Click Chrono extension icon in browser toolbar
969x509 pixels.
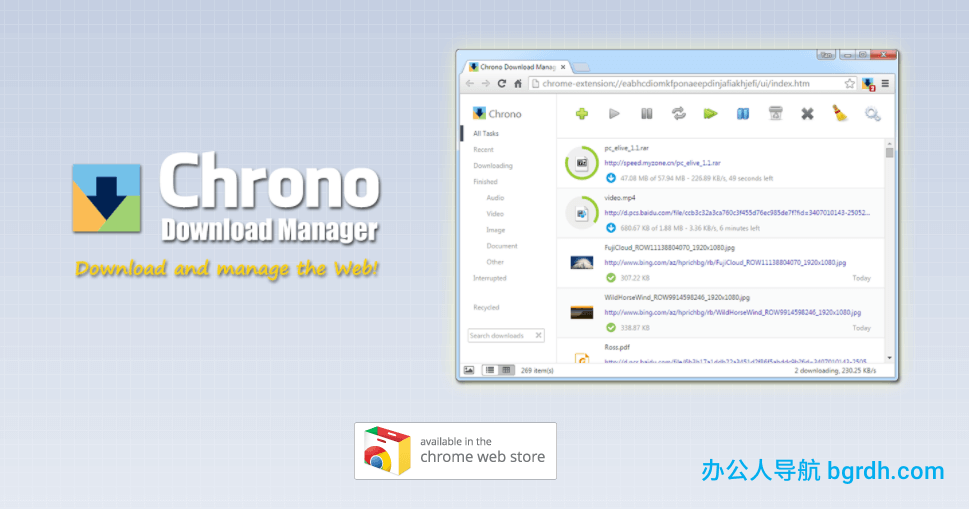pyautogui.click(x=868, y=84)
